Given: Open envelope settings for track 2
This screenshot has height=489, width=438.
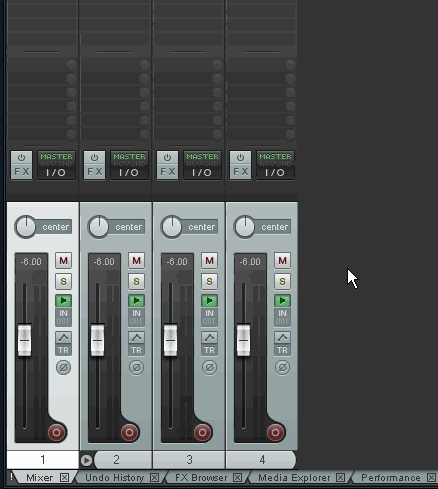Looking at the screenshot, I should (x=136, y=338).
